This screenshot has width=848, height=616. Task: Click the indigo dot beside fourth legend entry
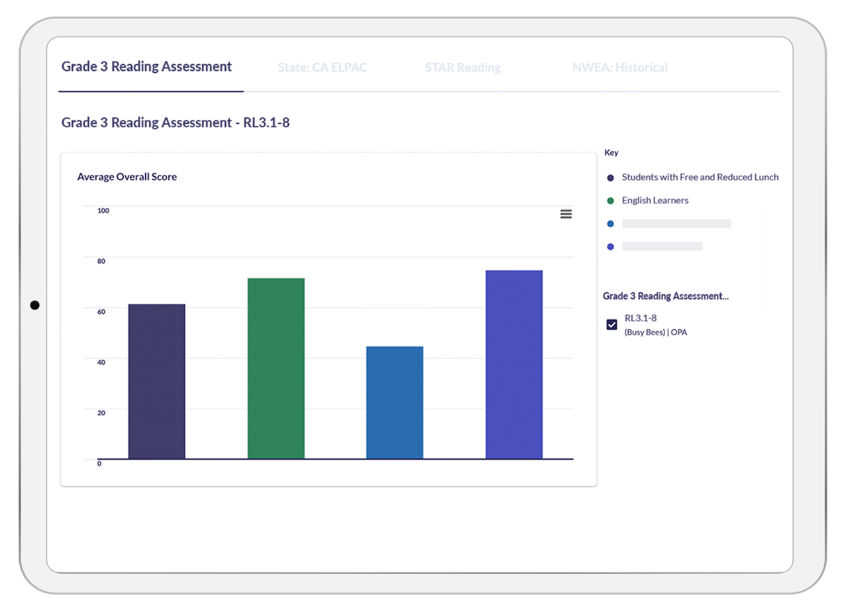610,246
